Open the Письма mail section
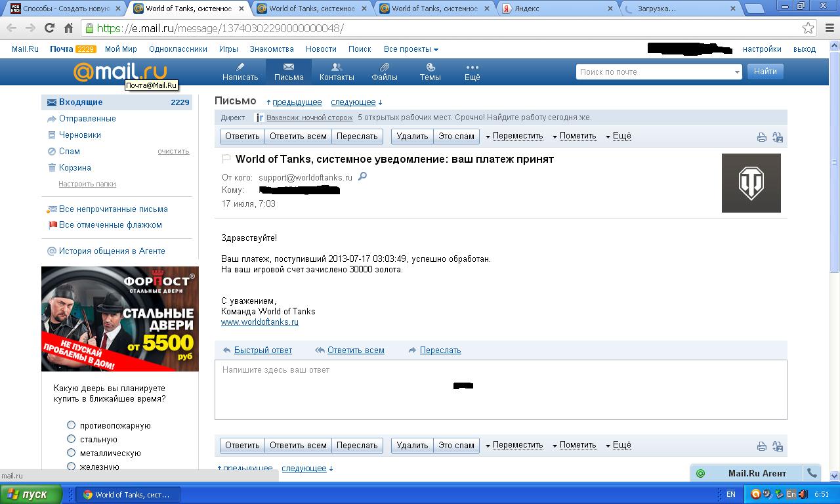Viewport: 840px width, 504px height. (289, 72)
